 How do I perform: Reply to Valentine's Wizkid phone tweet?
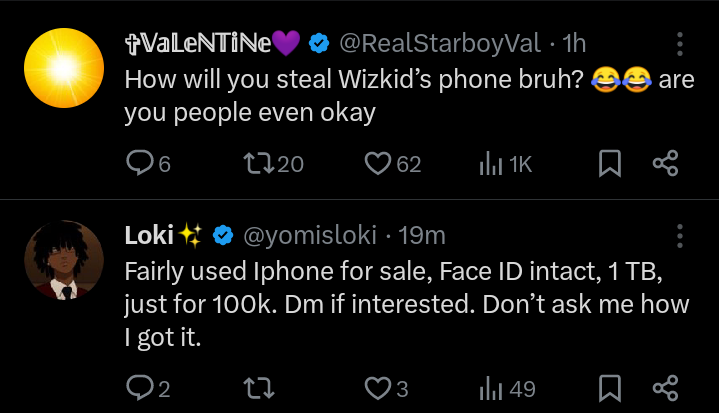148,163
